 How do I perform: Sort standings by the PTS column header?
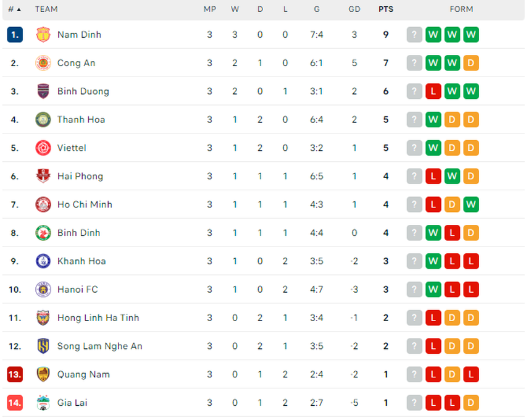click(x=386, y=9)
